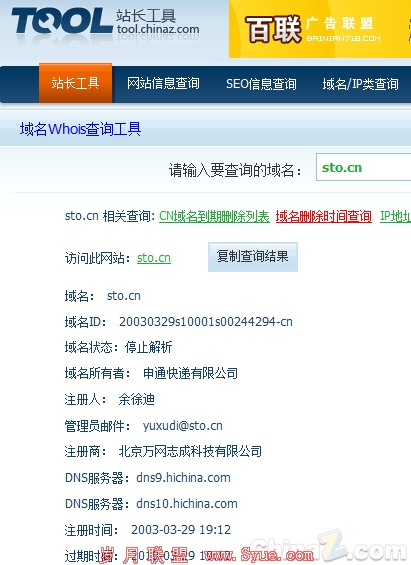Click the registrar name 北京万网志成科技有限公司
Screen dimensions: 411x565
pos(190,451)
